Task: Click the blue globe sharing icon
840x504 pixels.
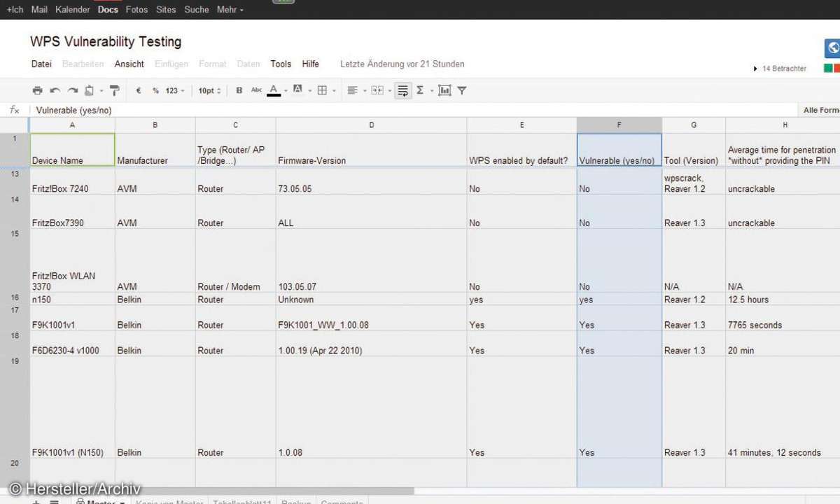Action: coord(832,48)
